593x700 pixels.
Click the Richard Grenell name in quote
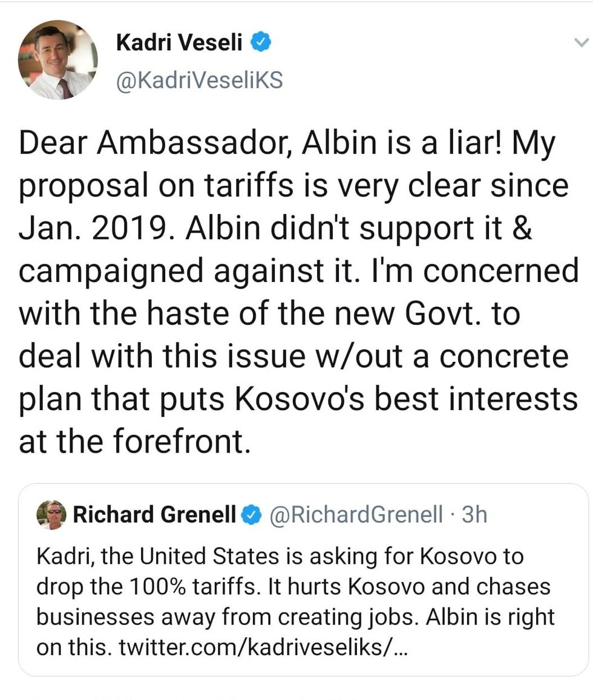coord(154,515)
